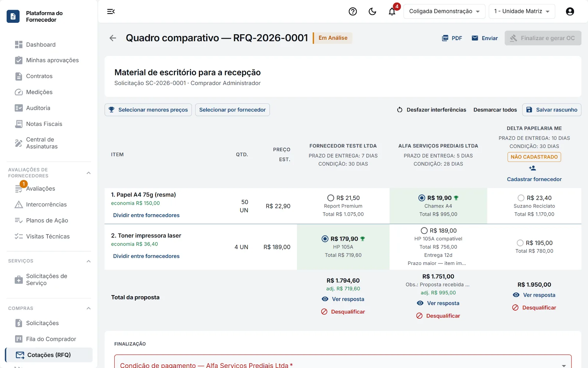Image resolution: width=588 pixels, height=368 pixels.
Task: Select R$ 19,90 Chamex A4 radio
Action: tap(422, 198)
